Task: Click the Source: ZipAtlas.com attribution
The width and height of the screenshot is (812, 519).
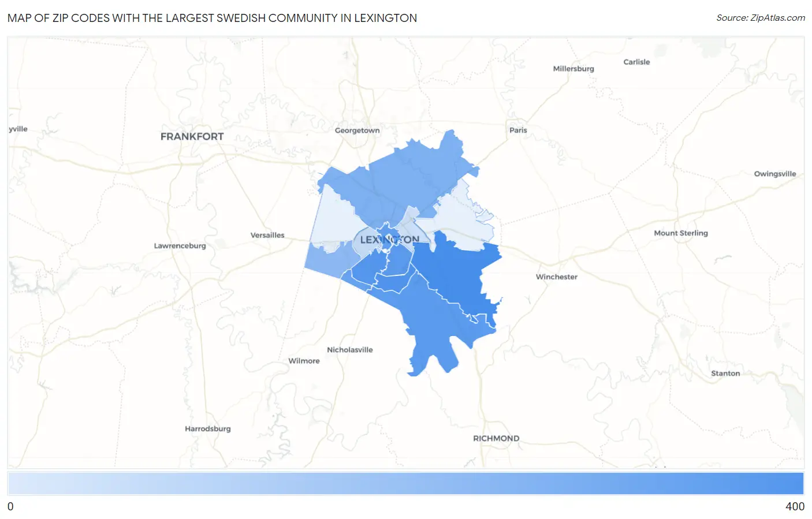Action: point(761,18)
